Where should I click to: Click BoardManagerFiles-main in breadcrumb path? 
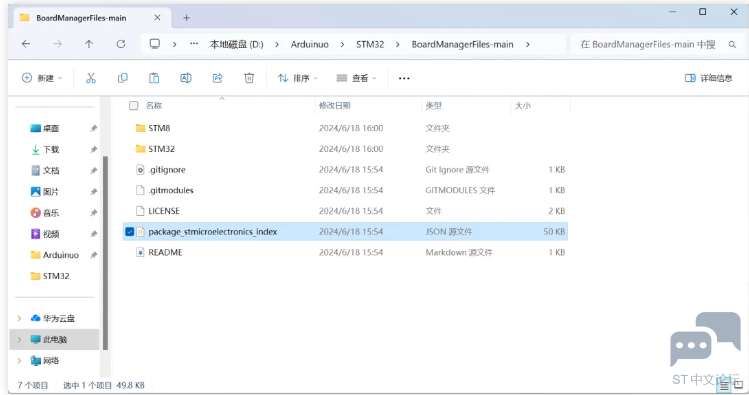click(x=462, y=44)
